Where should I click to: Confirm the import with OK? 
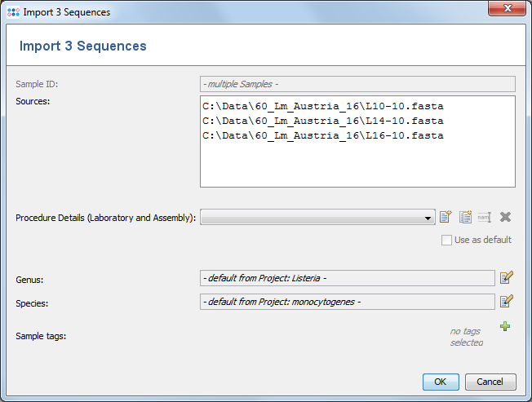440,382
